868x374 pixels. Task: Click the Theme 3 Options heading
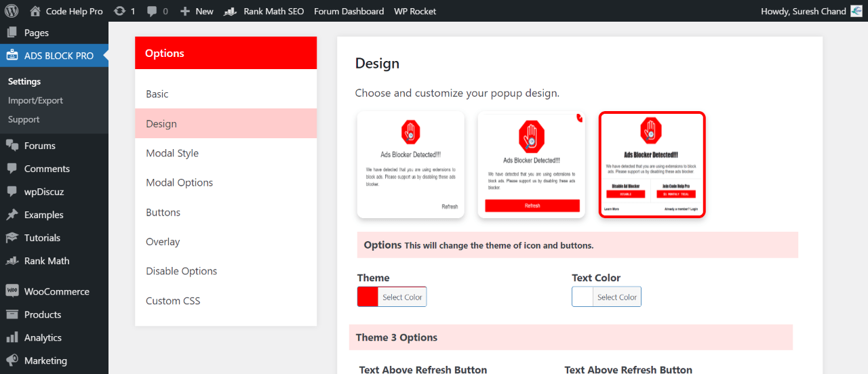pyautogui.click(x=397, y=337)
